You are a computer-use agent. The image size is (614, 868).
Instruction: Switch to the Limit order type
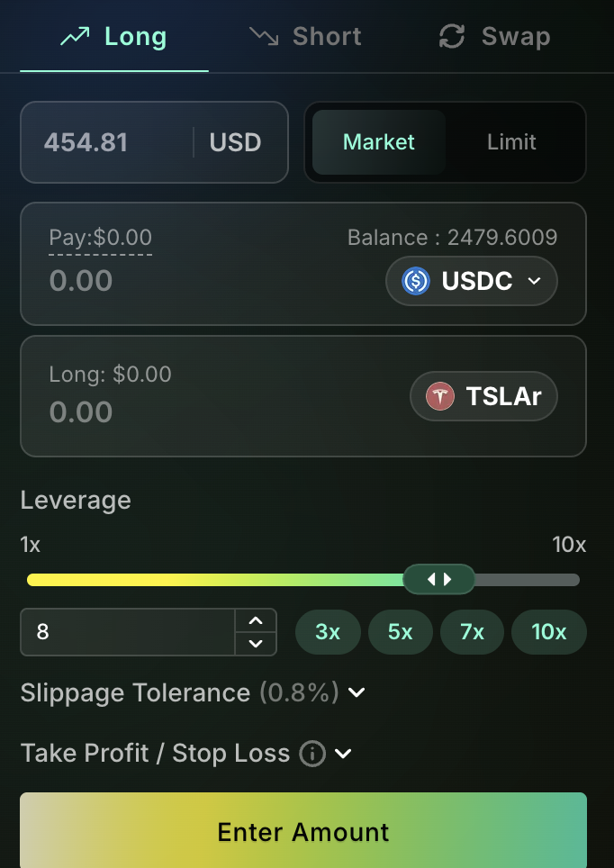tap(511, 142)
